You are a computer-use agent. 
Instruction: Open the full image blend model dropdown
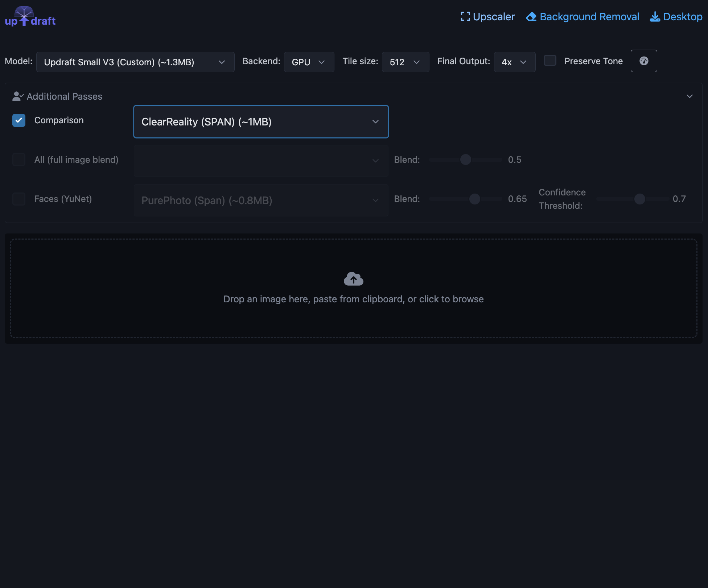[261, 161]
